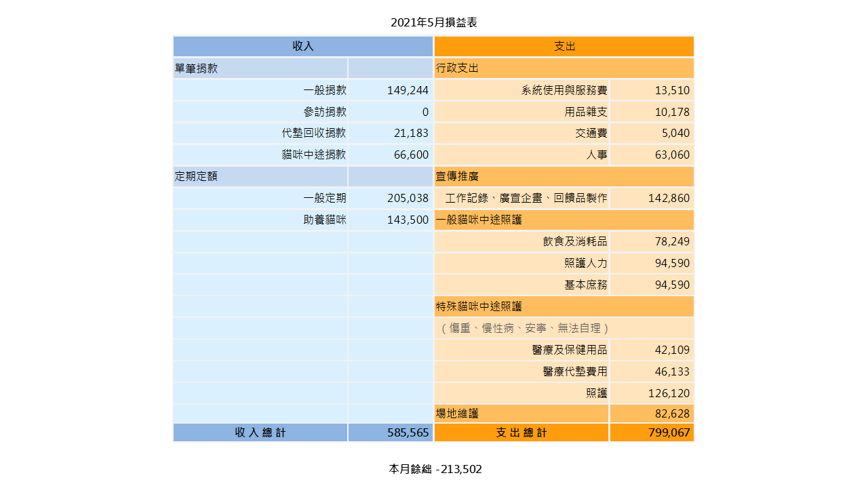The height and width of the screenshot is (488, 868).
Task: Select the value 149,244
Action: (408, 90)
